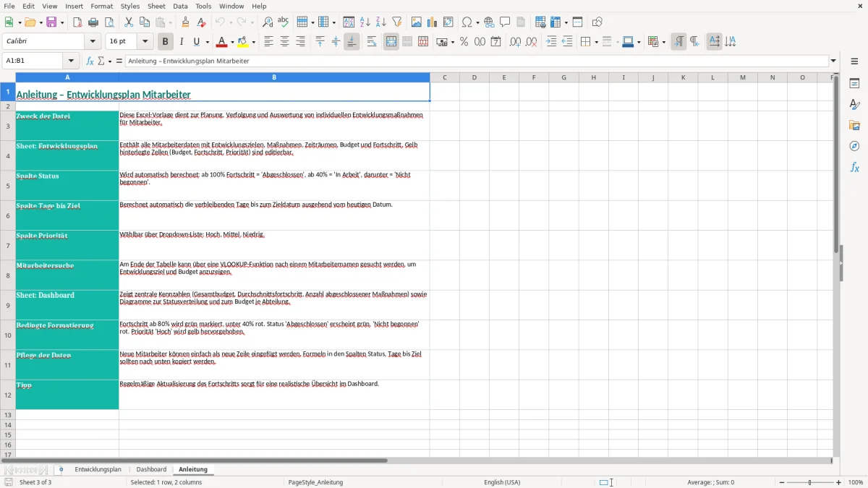Run the Spelling check
This screenshot has height=488, width=868.
pyautogui.click(x=284, y=22)
